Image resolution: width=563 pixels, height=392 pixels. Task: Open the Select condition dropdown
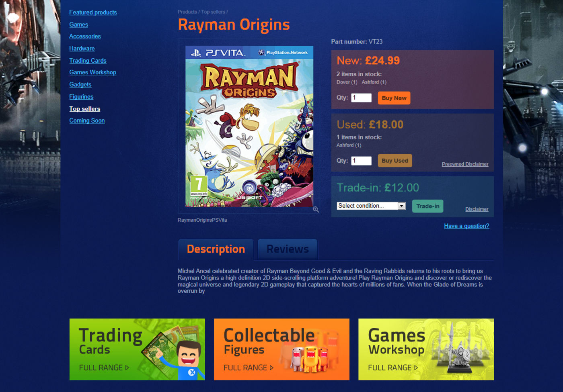(371, 206)
